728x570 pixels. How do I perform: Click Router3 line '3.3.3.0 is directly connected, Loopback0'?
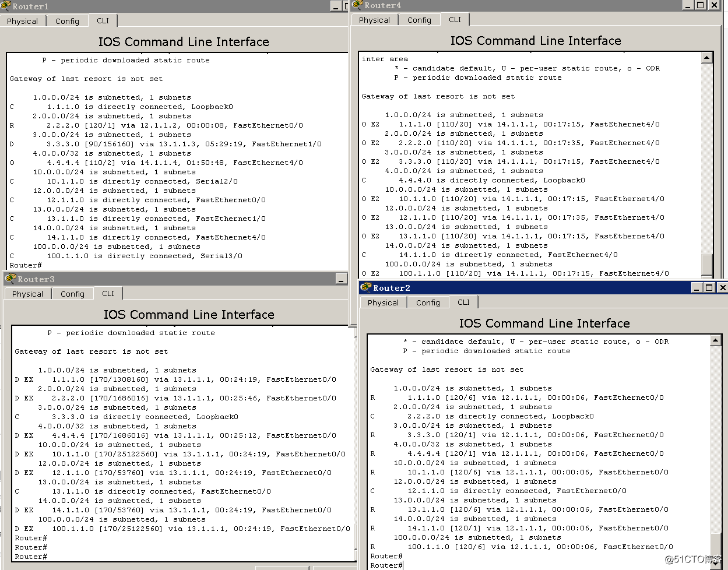(145, 417)
